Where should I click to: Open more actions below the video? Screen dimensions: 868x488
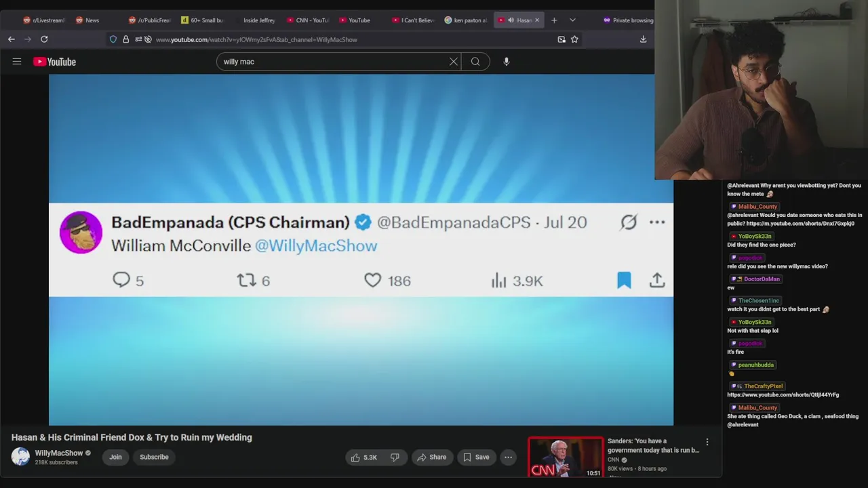(508, 457)
